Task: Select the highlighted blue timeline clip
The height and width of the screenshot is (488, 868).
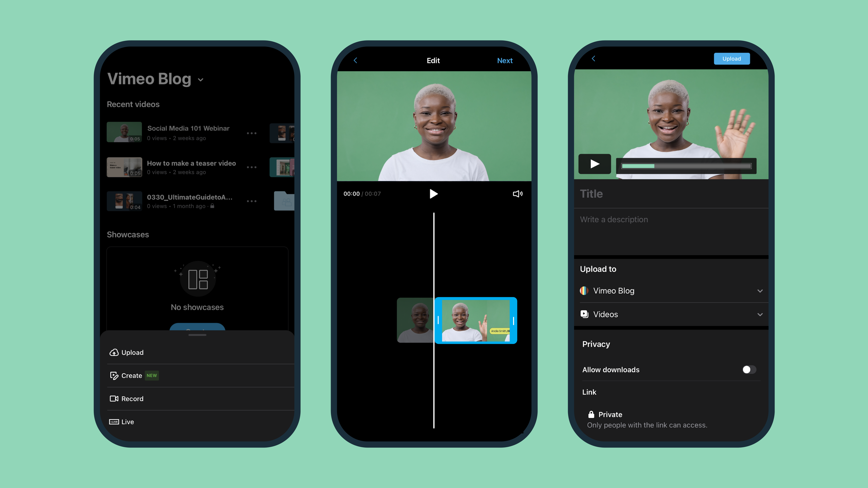Action: click(x=476, y=320)
